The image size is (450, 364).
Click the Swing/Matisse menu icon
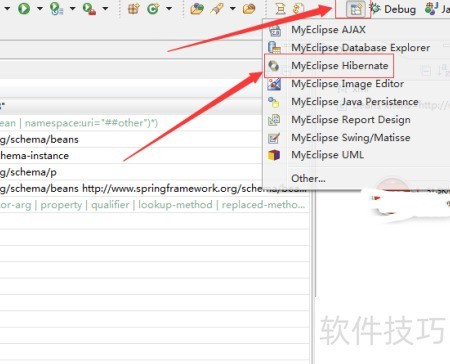point(274,138)
